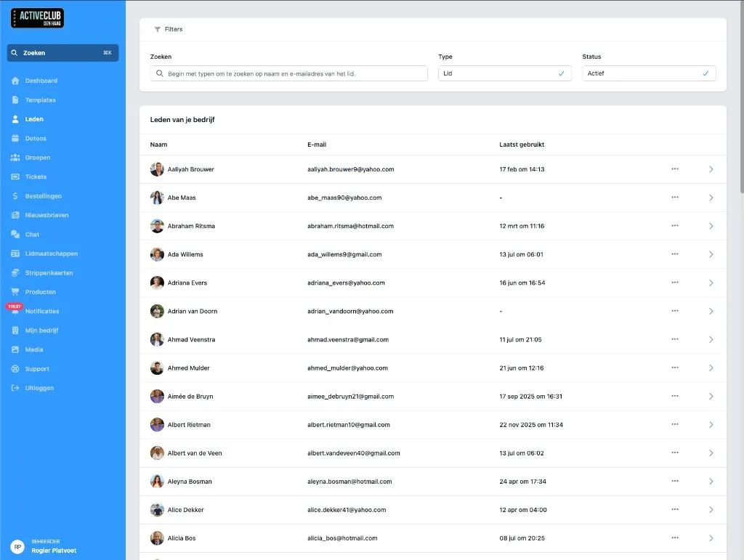This screenshot has height=560, width=744.
Task: Open Templates menu item
Action: [41, 100]
